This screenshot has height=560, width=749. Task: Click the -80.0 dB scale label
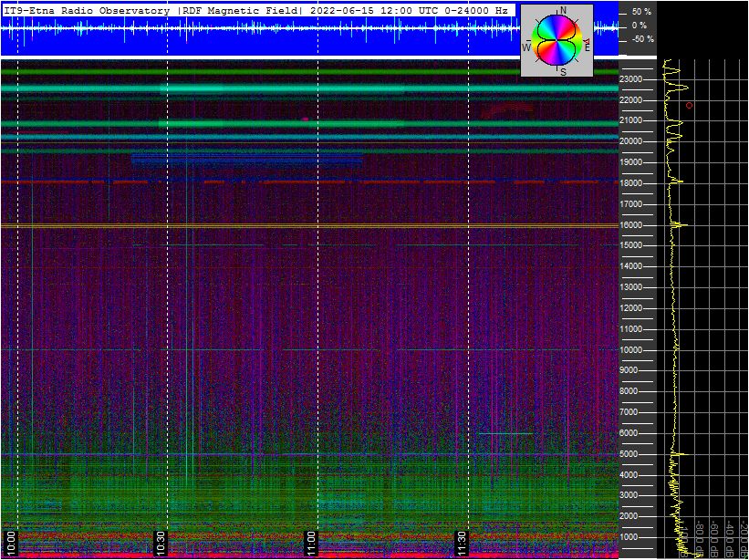(699, 538)
